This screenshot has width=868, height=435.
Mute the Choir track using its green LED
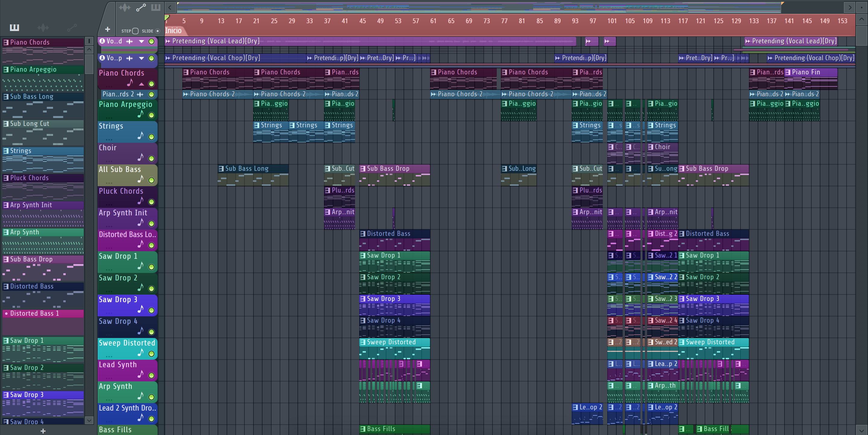pyautogui.click(x=152, y=158)
